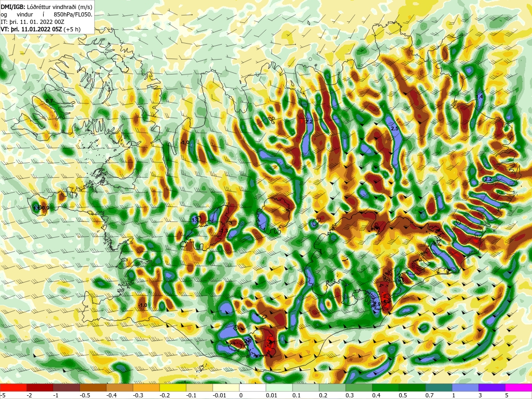Click the bright yellow legend swatch for -0.2 to -0.1
Image resolution: width=532 pixels, height=399 pixels.
tap(173, 387)
